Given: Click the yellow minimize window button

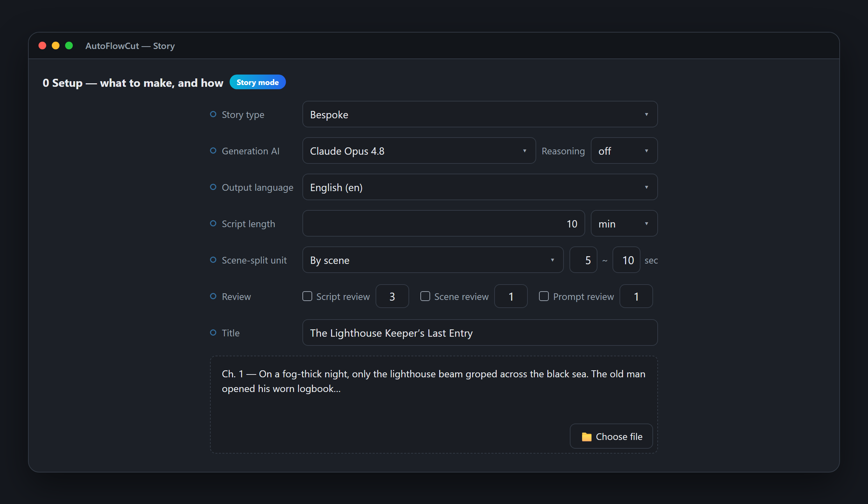Looking at the screenshot, I should click(56, 45).
